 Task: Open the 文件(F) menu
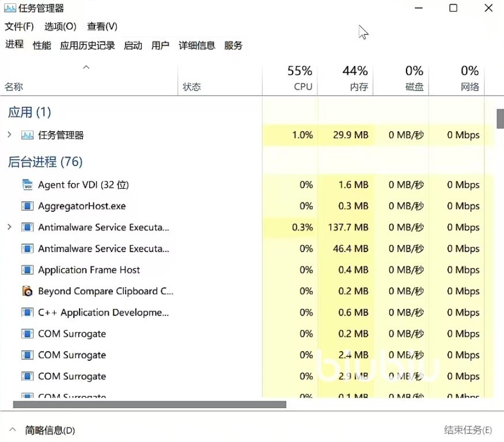tap(19, 26)
